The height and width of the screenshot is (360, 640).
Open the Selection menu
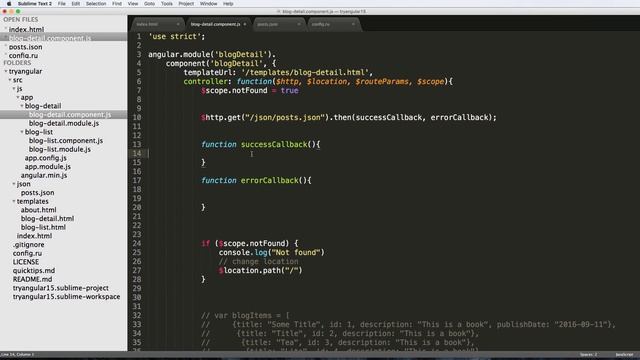[96, 4]
